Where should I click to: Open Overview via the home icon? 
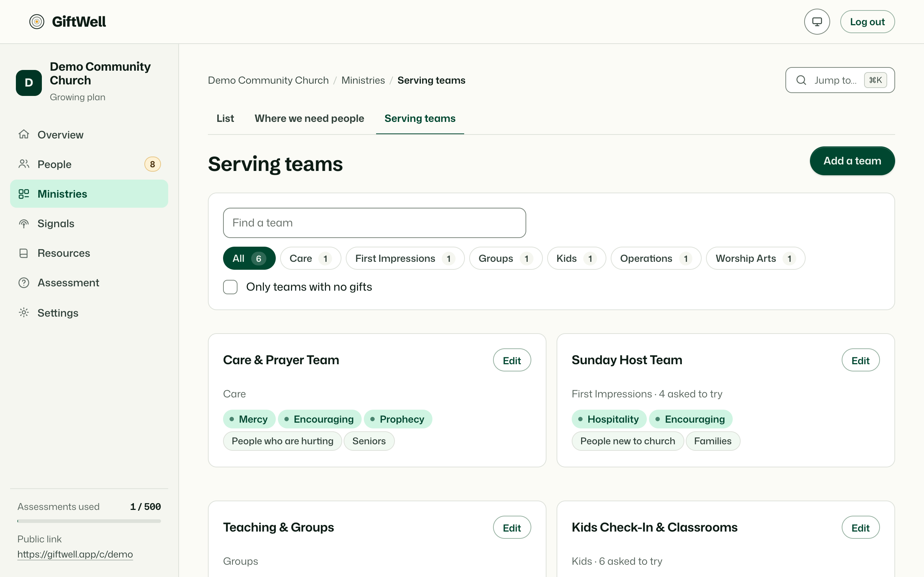pos(24,134)
